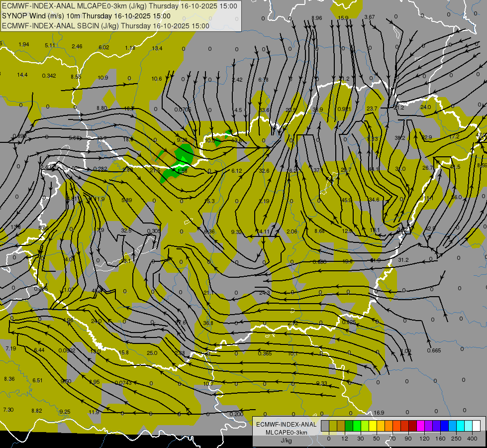Click legend tick value 160
487x448 pixels.
point(440,439)
